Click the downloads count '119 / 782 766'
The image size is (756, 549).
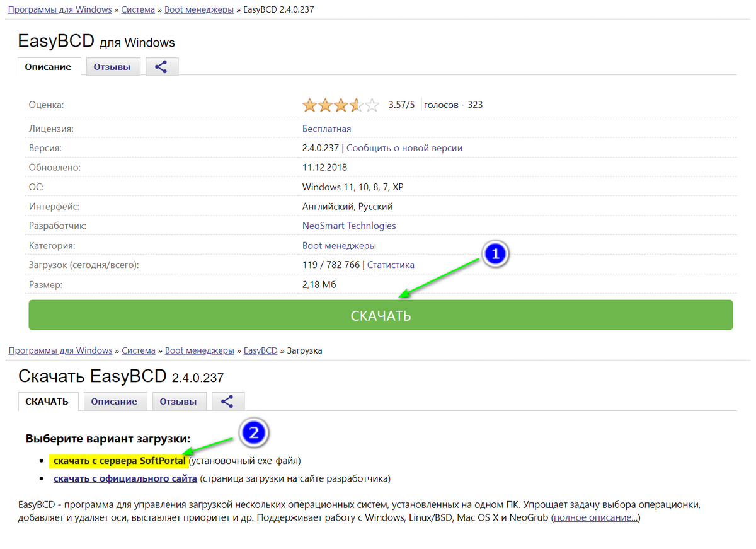coord(331,265)
